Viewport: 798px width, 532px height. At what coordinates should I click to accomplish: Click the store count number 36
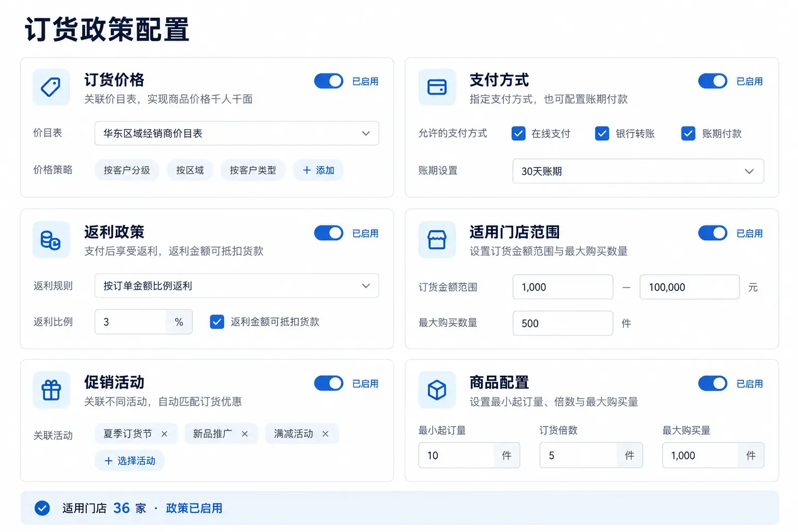[x=122, y=508]
